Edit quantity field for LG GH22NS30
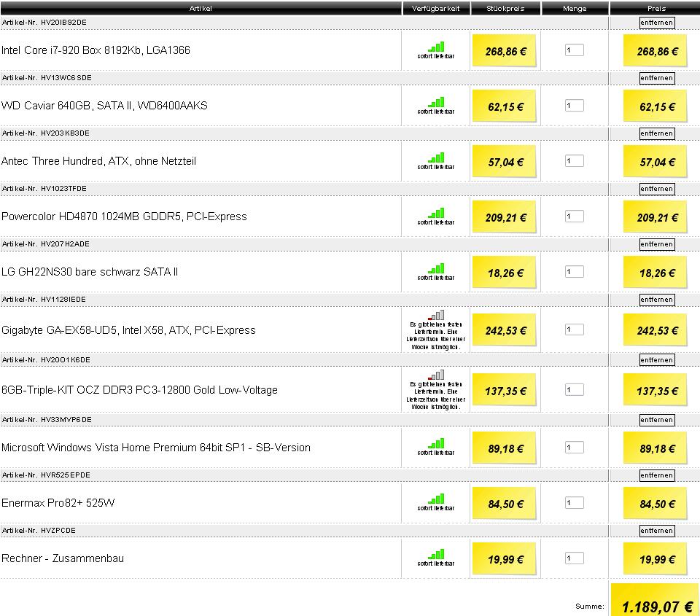 click(574, 271)
